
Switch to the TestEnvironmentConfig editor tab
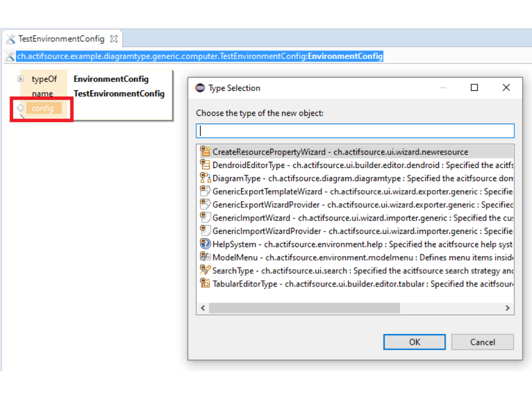pos(61,39)
